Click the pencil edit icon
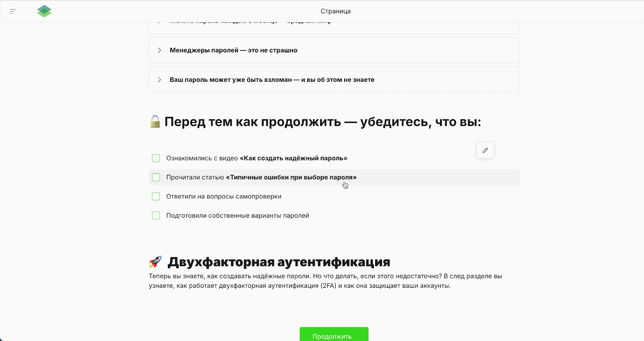 coord(485,150)
